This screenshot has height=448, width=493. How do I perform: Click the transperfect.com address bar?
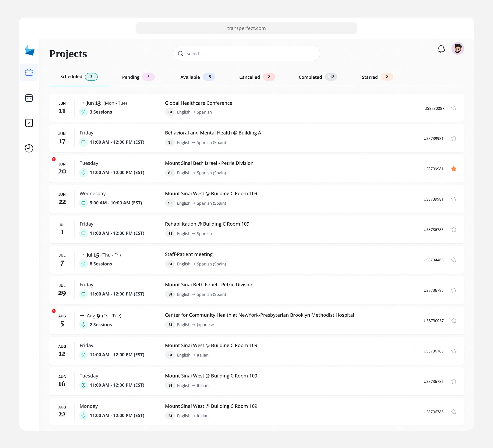point(246,28)
